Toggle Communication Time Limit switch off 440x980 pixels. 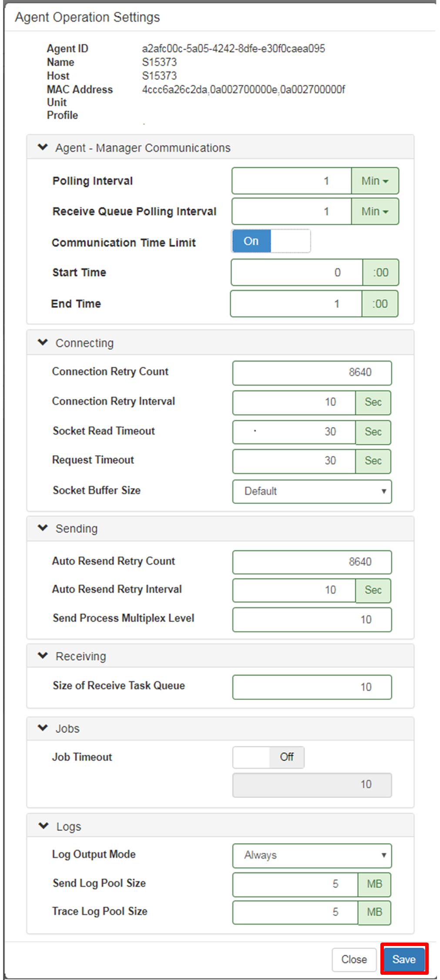coord(271,241)
